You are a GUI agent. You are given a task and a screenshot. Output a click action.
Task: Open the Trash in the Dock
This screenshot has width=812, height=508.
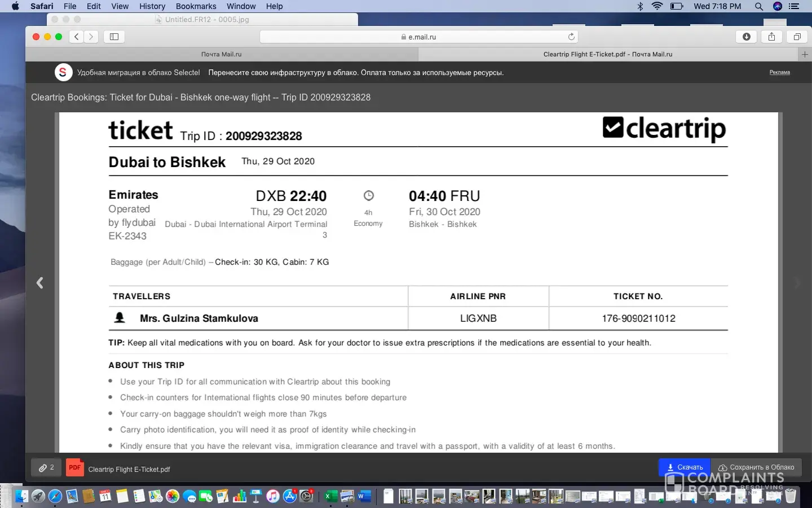coord(791,496)
